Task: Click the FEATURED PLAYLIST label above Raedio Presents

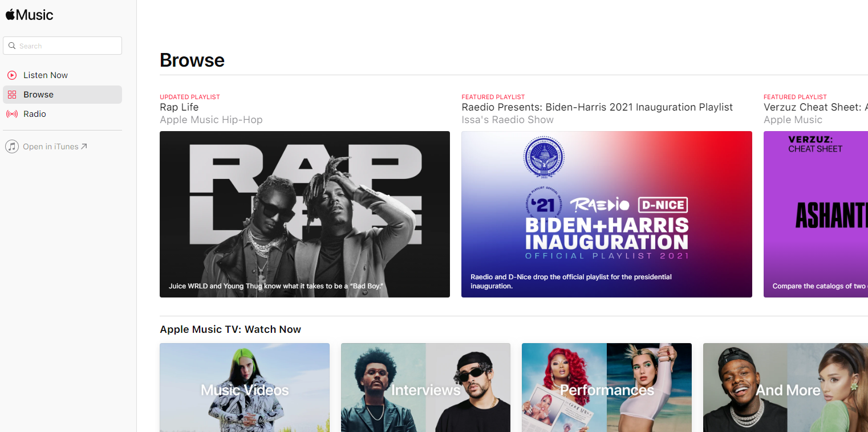Action: point(493,97)
